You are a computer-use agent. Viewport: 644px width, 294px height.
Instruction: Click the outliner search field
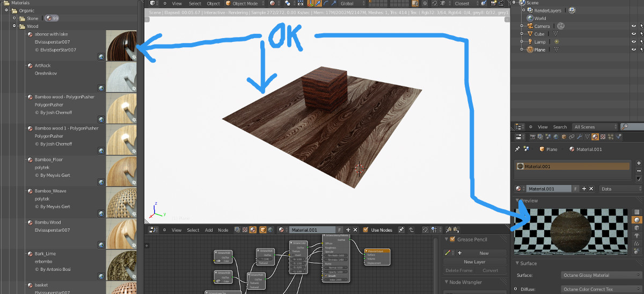(633, 127)
